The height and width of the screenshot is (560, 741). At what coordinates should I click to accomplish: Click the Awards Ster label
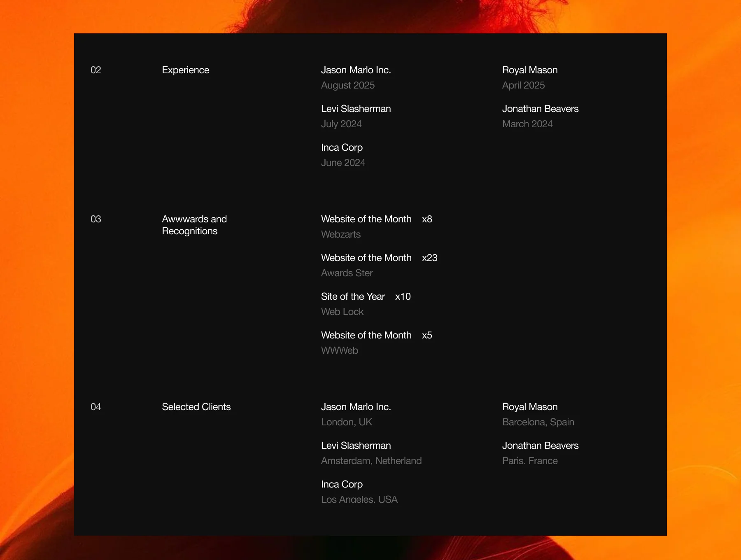[x=347, y=273]
